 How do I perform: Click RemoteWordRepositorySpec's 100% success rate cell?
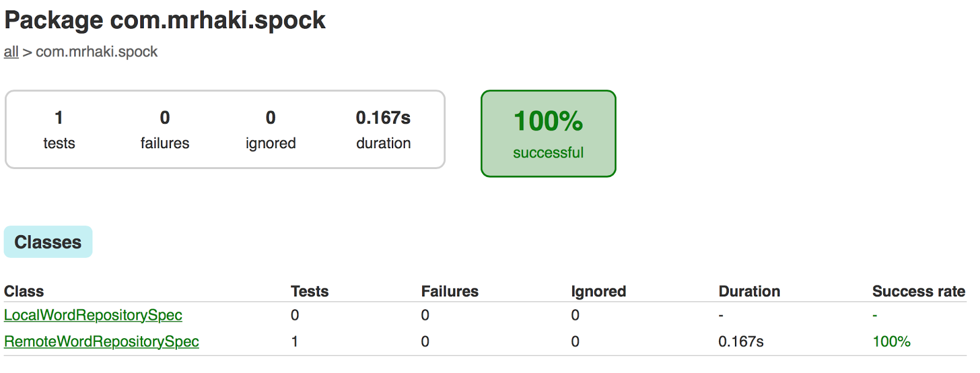(891, 341)
